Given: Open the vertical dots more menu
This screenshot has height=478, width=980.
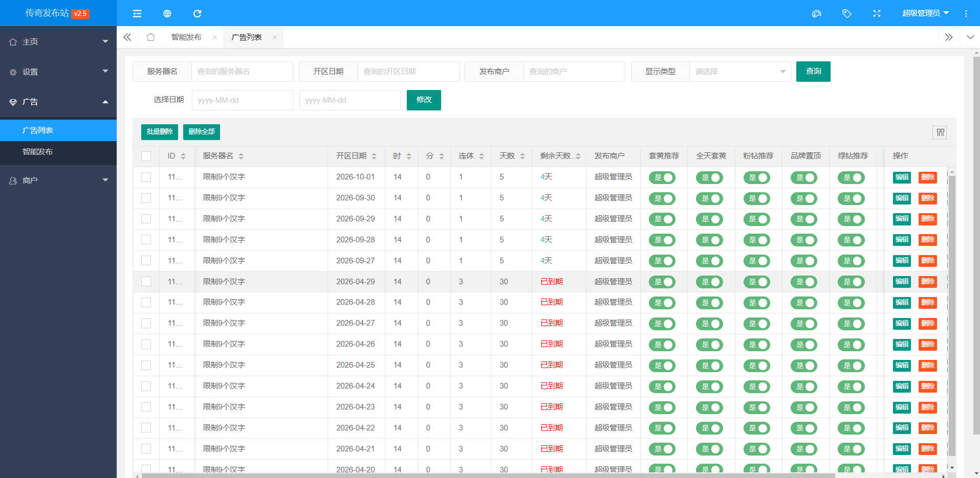Looking at the screenshot, I should point(966,14).
